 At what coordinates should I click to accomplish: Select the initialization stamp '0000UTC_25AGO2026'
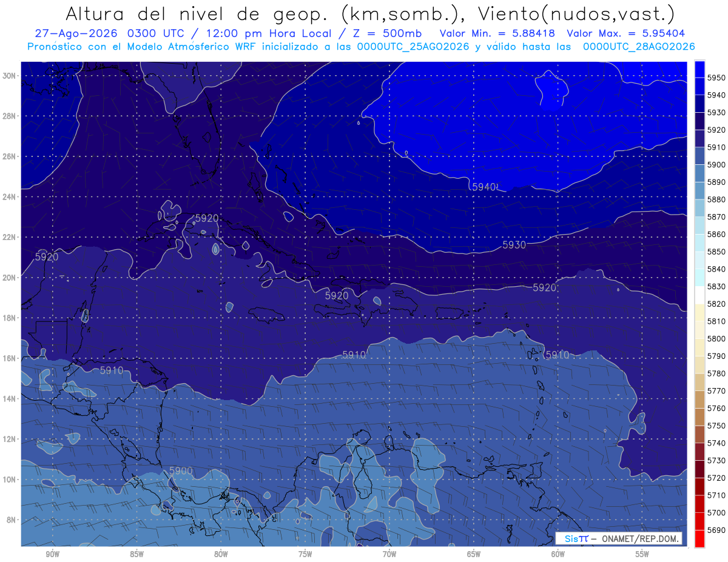point(413,46)
